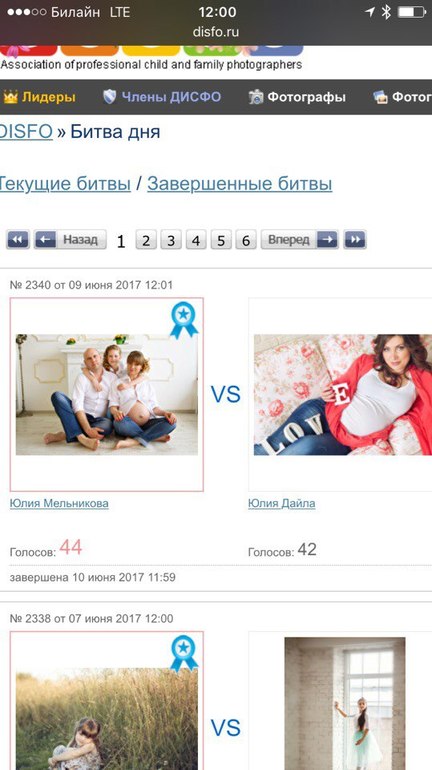This screenshot has height=770, width=432.
Task: Open the Лидеры menu item
Action: coord(49,97)
